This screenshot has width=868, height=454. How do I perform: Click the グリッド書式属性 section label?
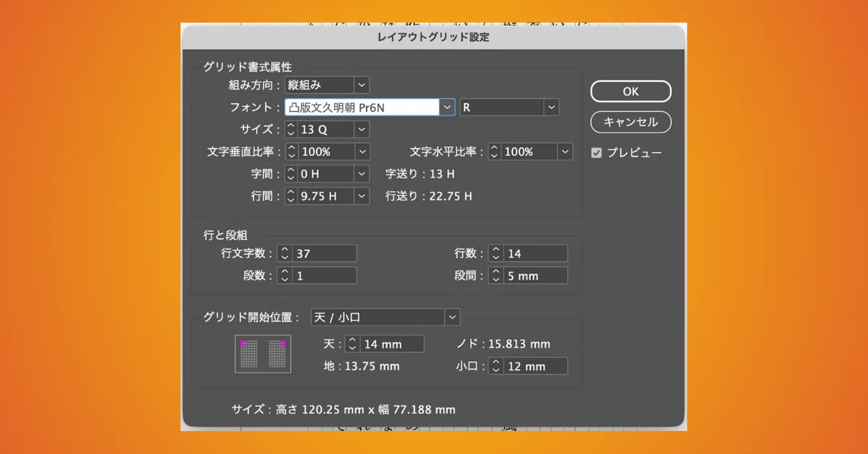pyautogui.click(x=247, y=67)
